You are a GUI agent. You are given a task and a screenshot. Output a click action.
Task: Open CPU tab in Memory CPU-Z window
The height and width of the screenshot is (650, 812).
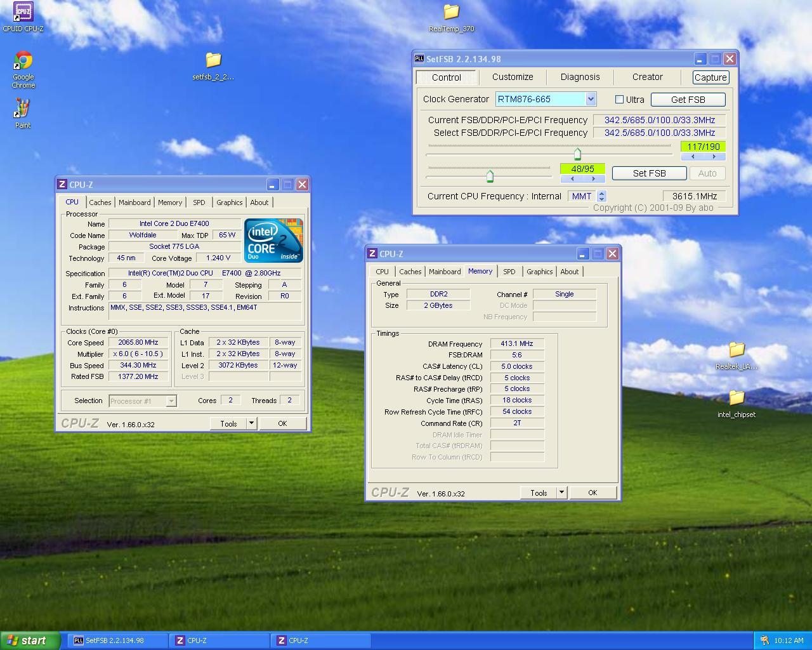(x=382, y=272)
